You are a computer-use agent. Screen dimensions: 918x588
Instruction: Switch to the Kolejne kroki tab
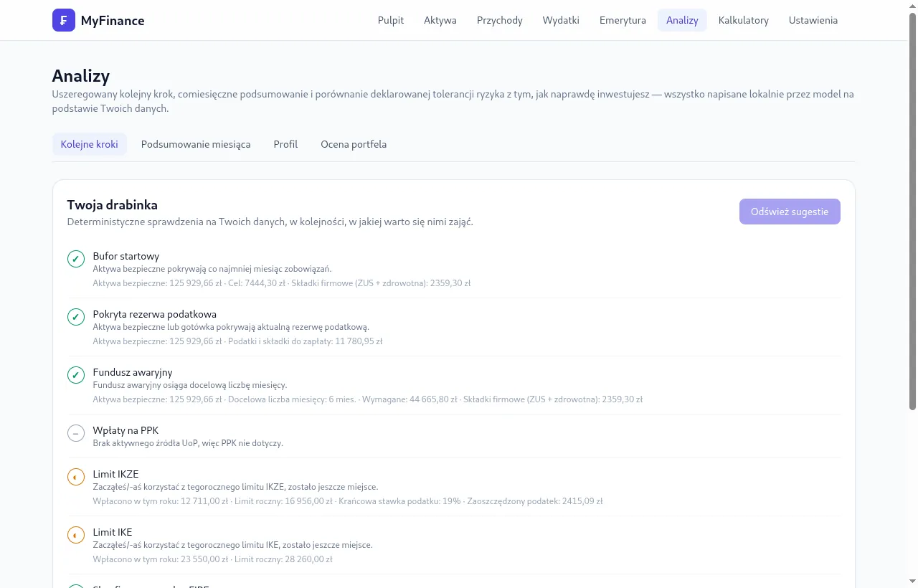90,144
